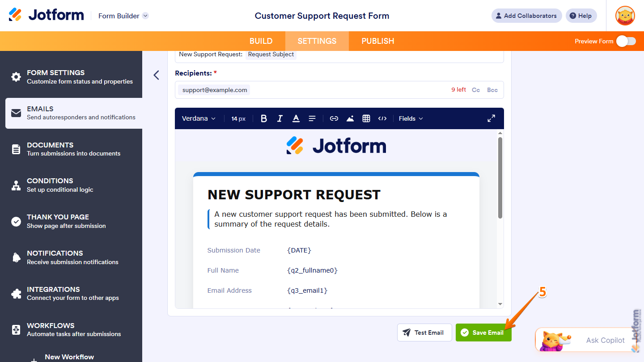The width and height of the screenshot is (644, 362).
Task: Switch to the PUBLISH tab
Action: pos(378,41)
